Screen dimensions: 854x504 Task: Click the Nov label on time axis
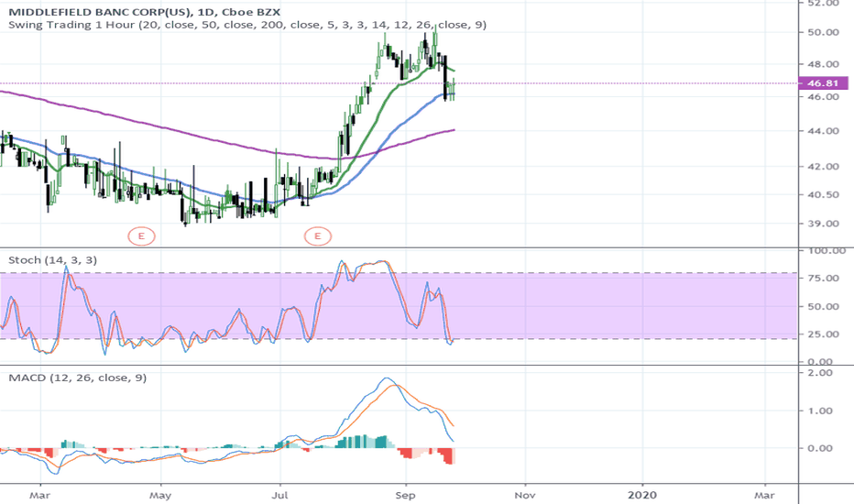[525, 495]
